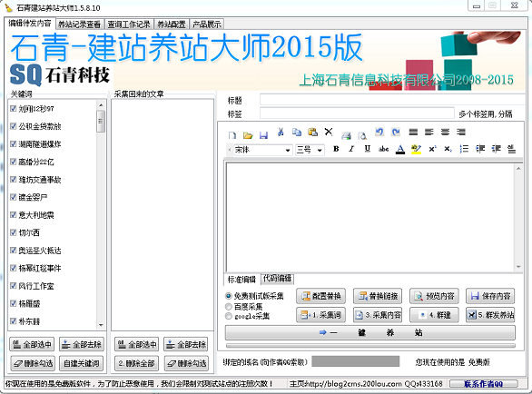The image size is (532, 394).
Task: Select google采集 radio option
Action: tap(229, 316)
